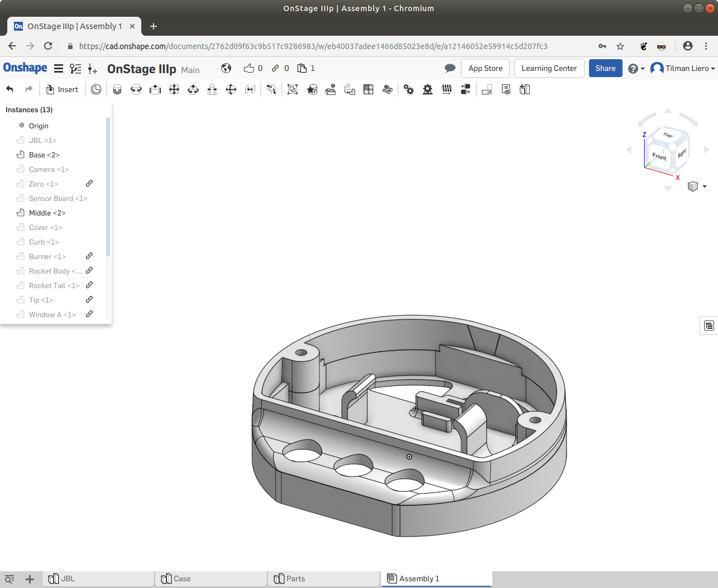Select the Parallel mate tool
The image size is (718, 588).
(x=250, y=89)
